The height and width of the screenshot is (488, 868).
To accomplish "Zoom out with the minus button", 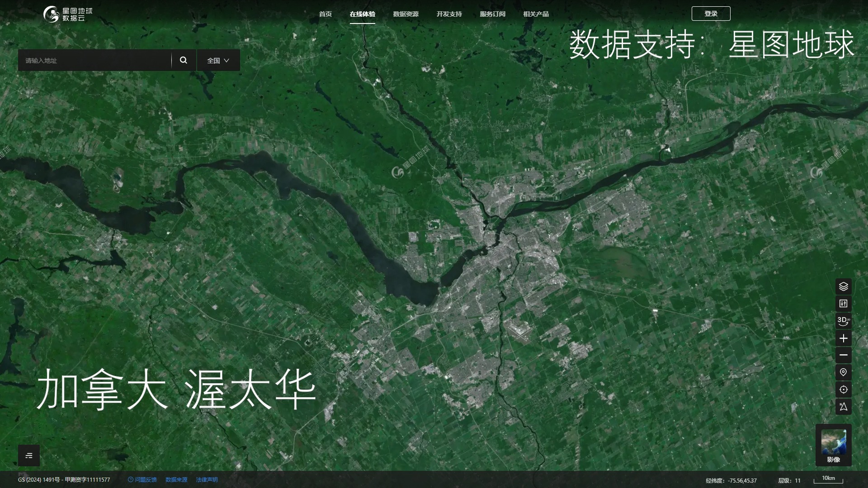I will click(843, 355).
